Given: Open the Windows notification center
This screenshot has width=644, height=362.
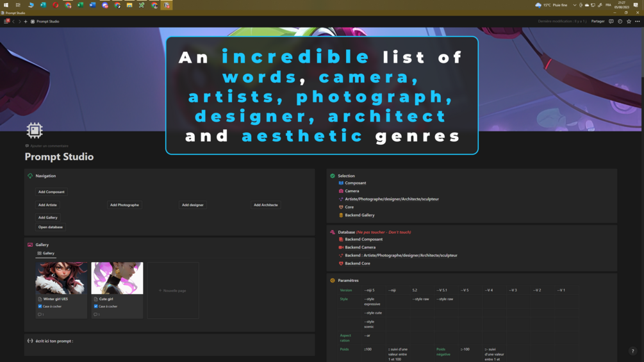Looking at the screenshot, I should click(636, 5).
